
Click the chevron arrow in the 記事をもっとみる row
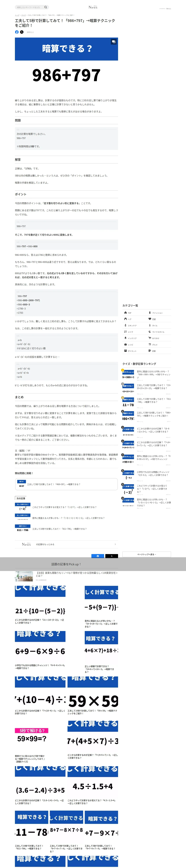pos(115,544)
